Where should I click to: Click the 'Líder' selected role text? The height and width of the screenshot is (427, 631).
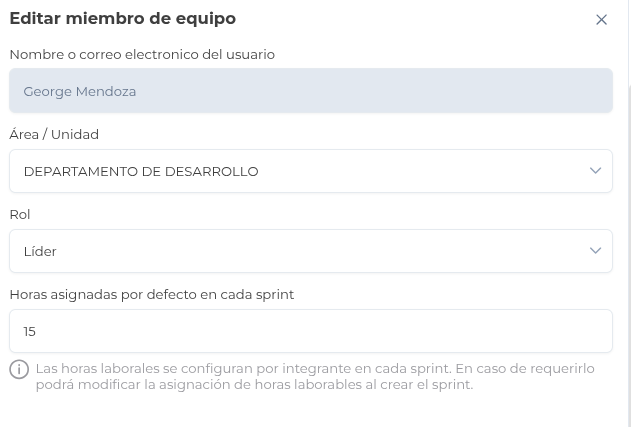coord(40,251)
